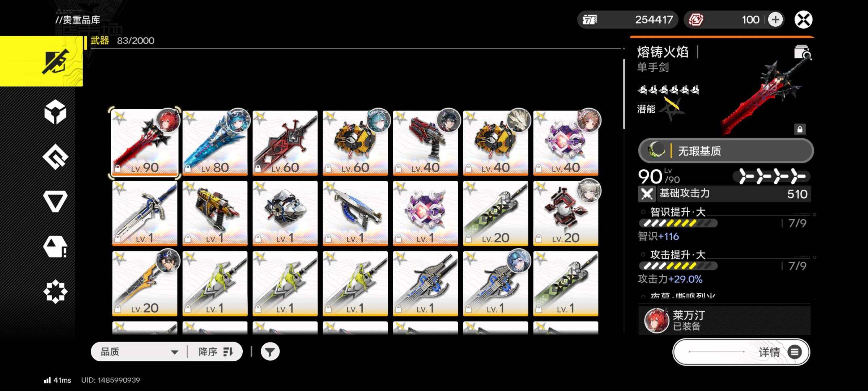Open the filter funnel icon
This screenshot has width=868, height=391.
point(270,352)
